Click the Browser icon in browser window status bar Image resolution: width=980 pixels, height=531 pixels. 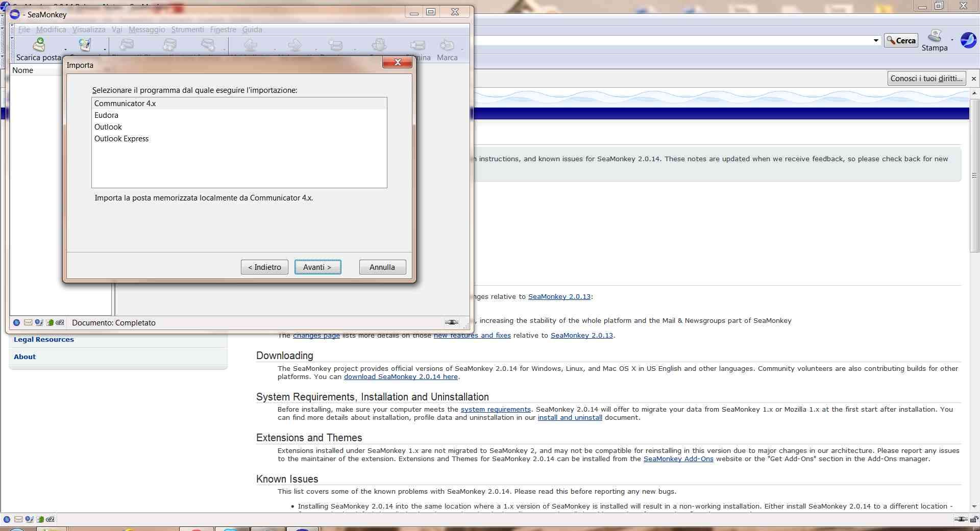[x=7, y=519]
